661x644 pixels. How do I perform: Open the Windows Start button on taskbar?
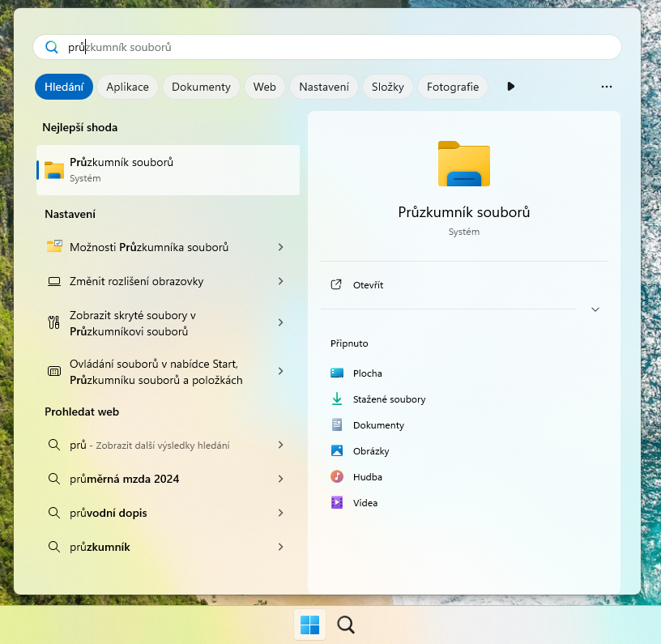pyautogui.click(x=309, y=625)
